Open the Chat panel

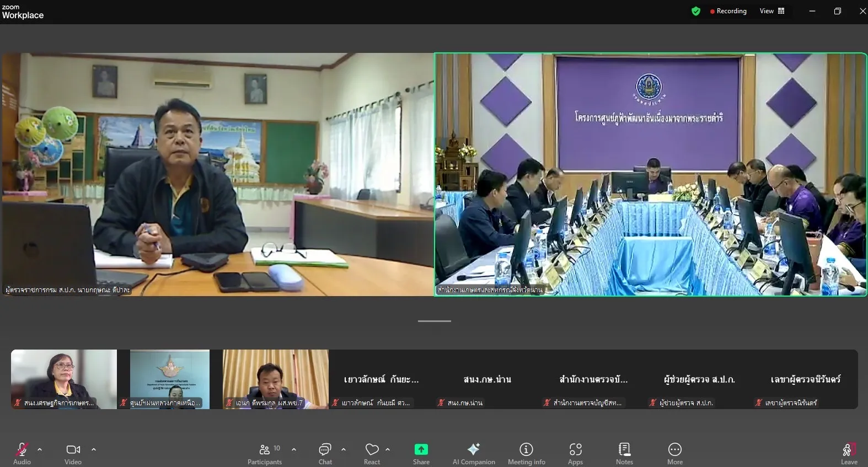325,453
